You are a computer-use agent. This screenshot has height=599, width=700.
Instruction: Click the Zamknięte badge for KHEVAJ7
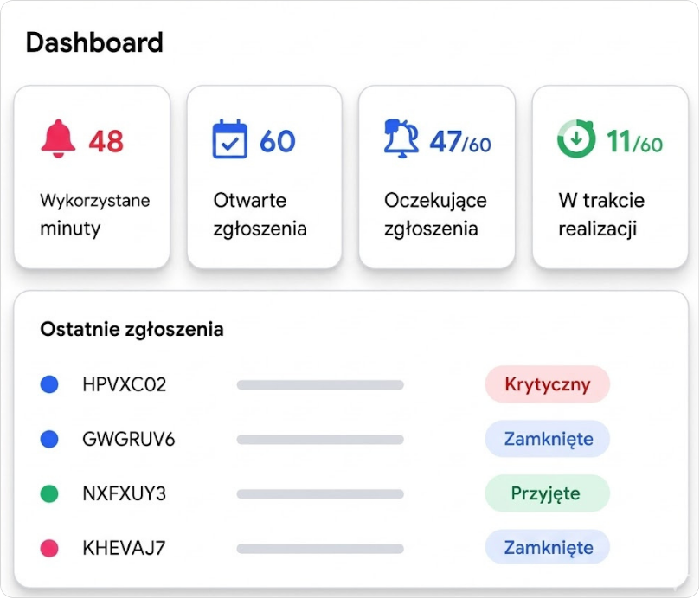point(548,547)
